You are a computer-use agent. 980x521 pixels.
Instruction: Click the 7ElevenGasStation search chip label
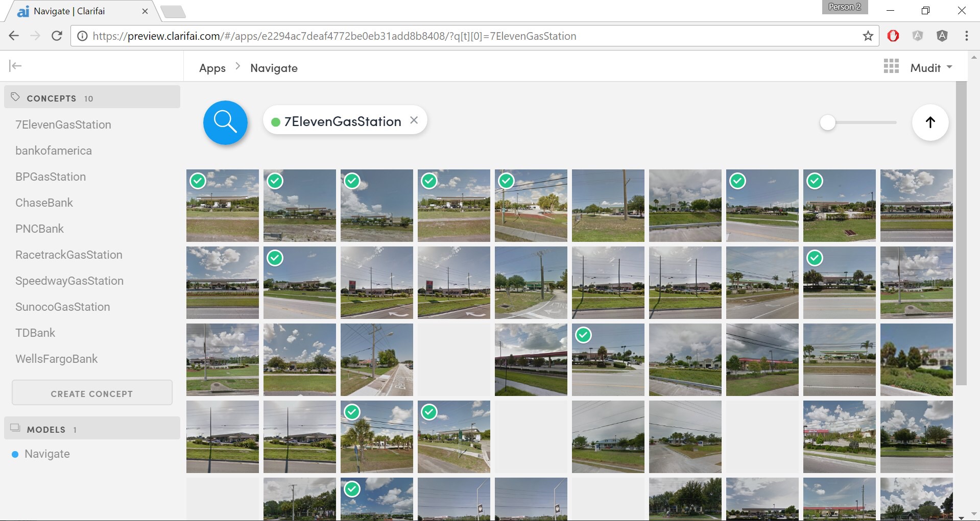coord(343,121)
